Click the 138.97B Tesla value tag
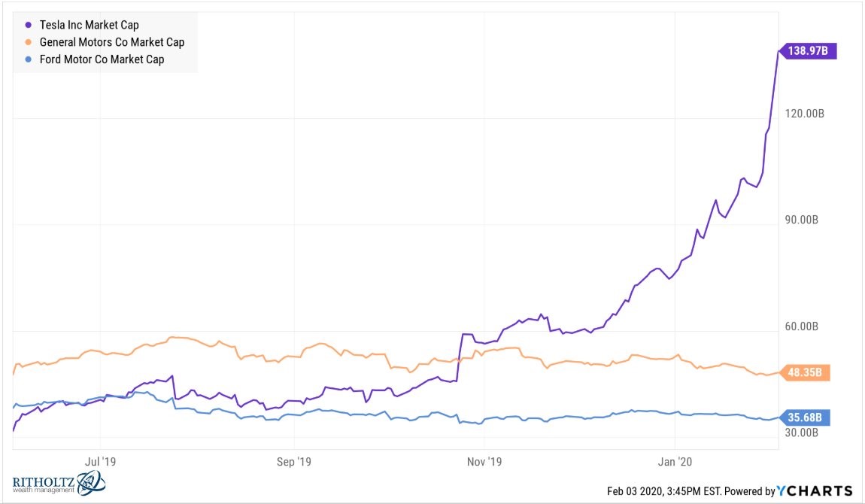The image size is (865, 504). point(807,50)
